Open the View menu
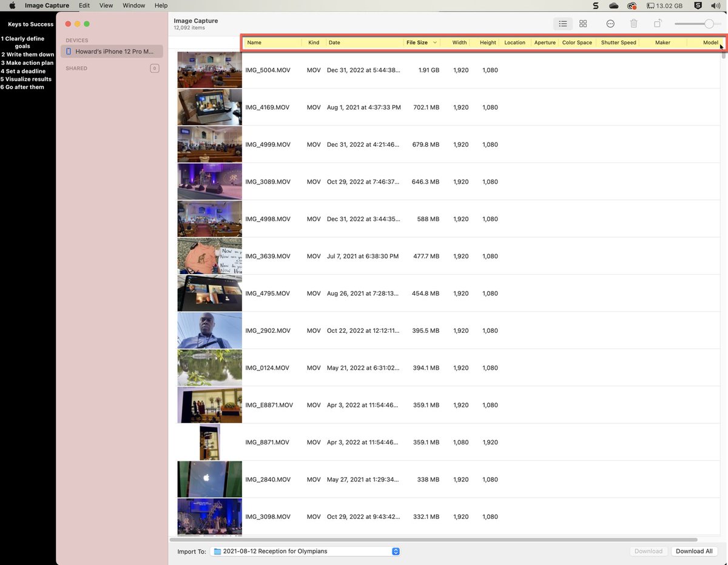The height and width of the screenshot is (565, 728). 106,5
